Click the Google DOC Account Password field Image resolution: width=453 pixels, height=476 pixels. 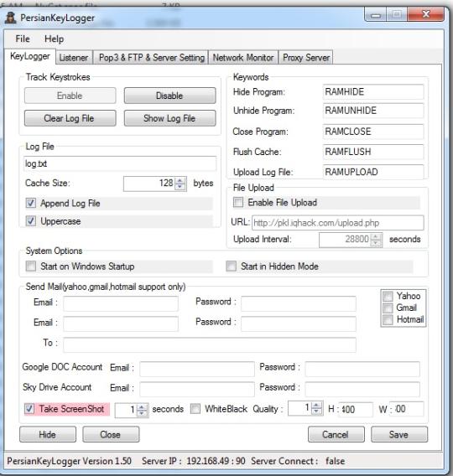(x=362, y=369)
